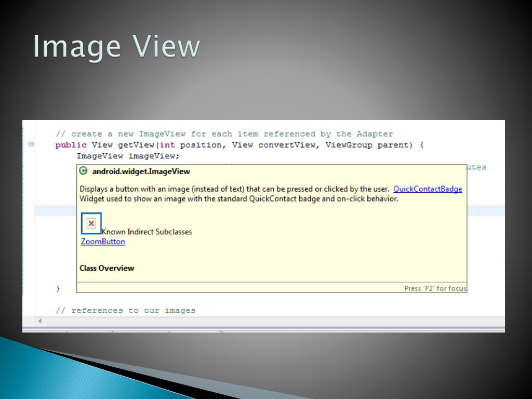This screenshot has width=532, height=399.
Task: Click the "ImageView imageView;" code line
Action: coord(128,156)
